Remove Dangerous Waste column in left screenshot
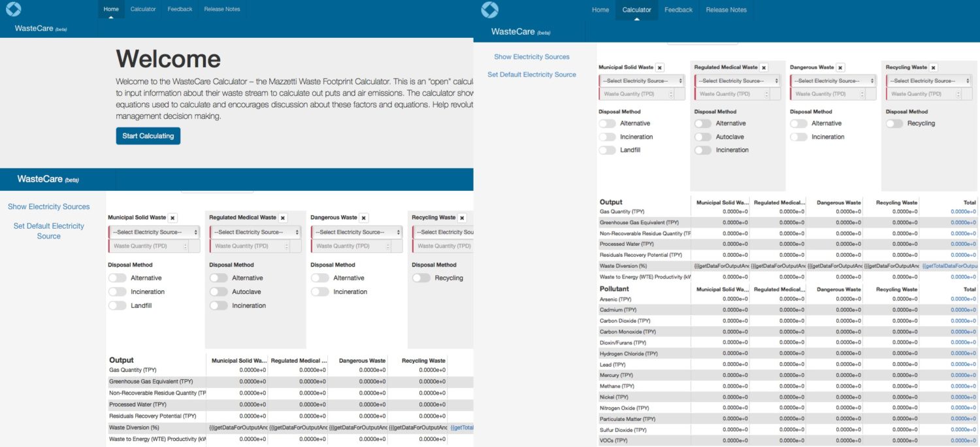 coord(364,218)
